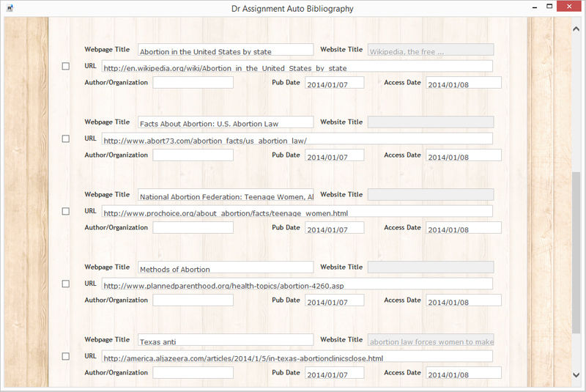Image resolution: width=586 pixels, height=392 pixels.
Task: Click Access Date field of aljazeera entry
Action: (x=464, y=372)
